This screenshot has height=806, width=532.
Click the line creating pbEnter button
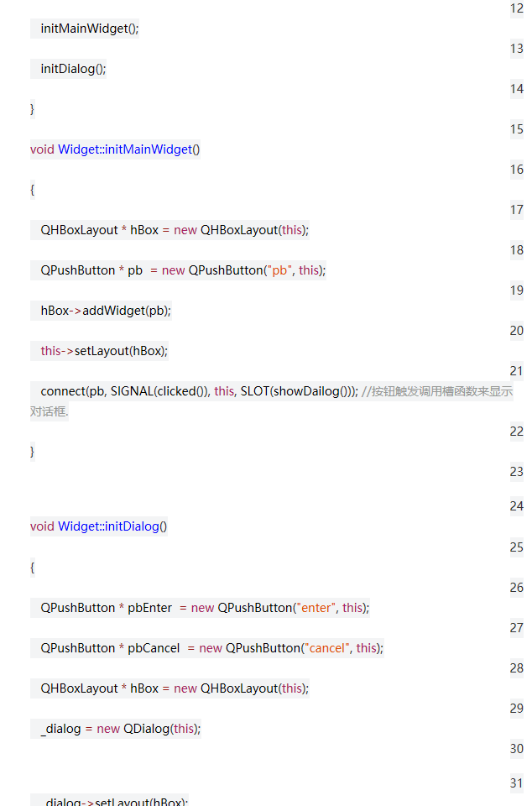click(205, 608)
